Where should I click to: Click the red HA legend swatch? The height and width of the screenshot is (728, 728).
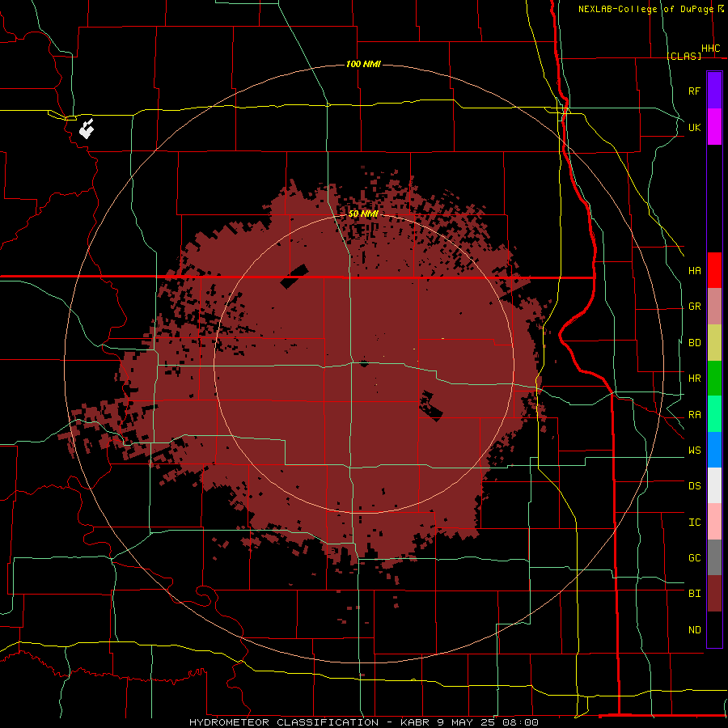(714, 270)
